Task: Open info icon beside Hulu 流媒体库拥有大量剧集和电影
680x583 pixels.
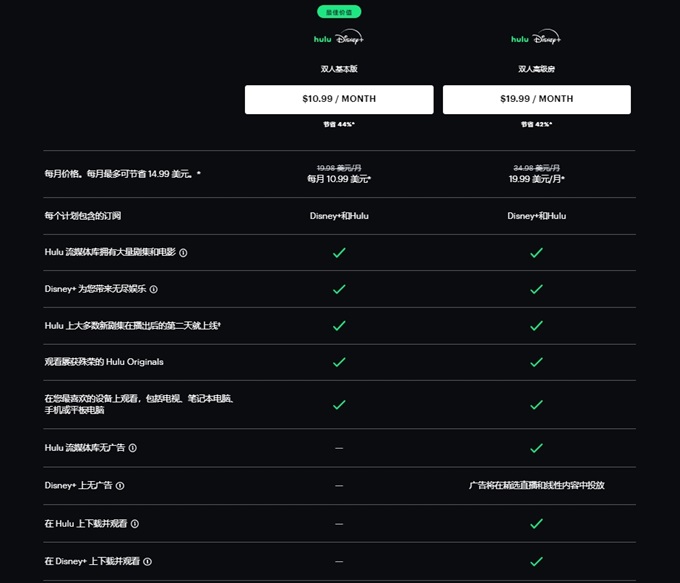Action: click(183, 253)
